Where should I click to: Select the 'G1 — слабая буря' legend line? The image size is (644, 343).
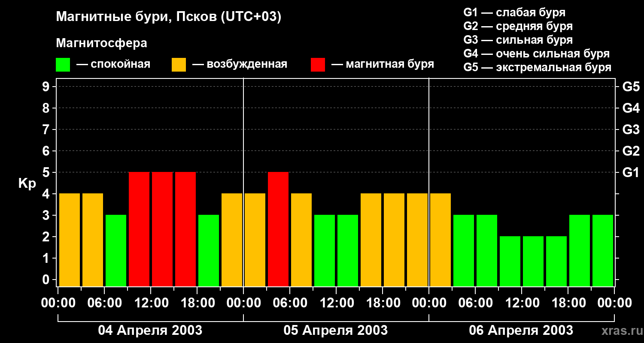(x=514, y=12)
